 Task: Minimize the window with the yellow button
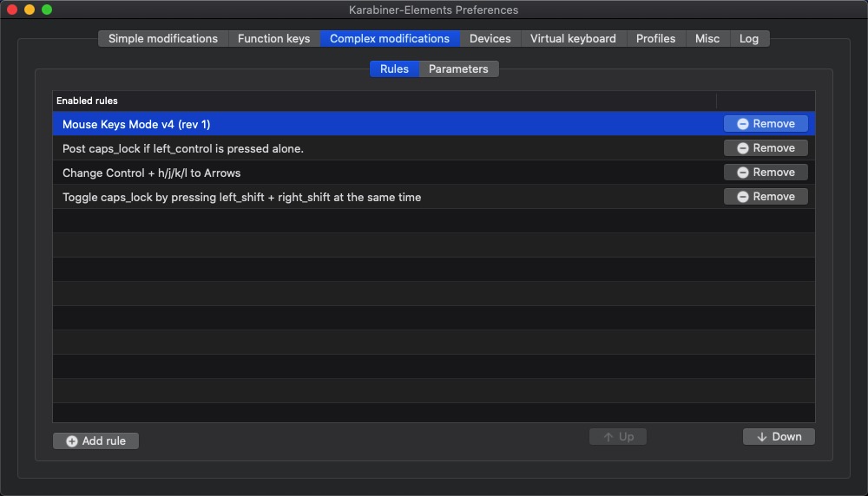tap(30, 10)
